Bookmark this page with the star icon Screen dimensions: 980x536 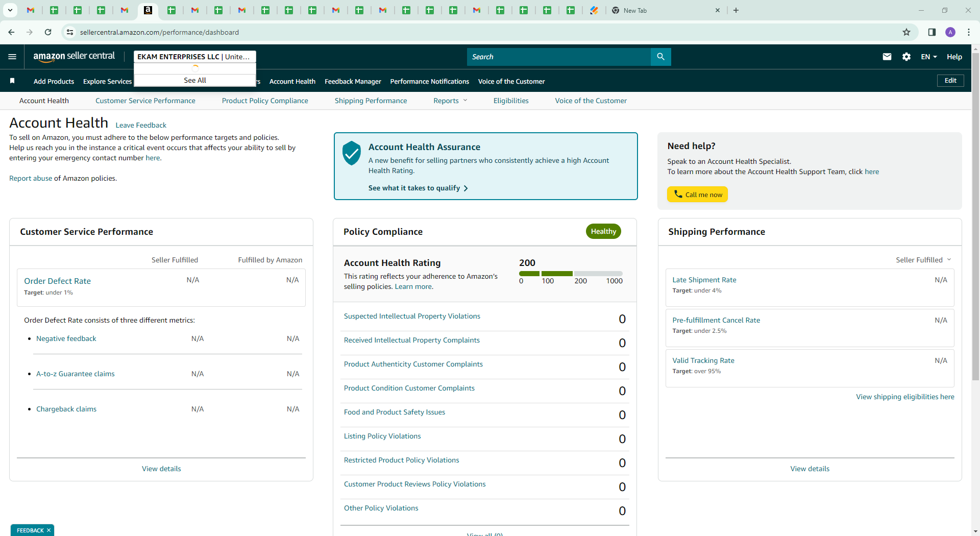(906, 32)
